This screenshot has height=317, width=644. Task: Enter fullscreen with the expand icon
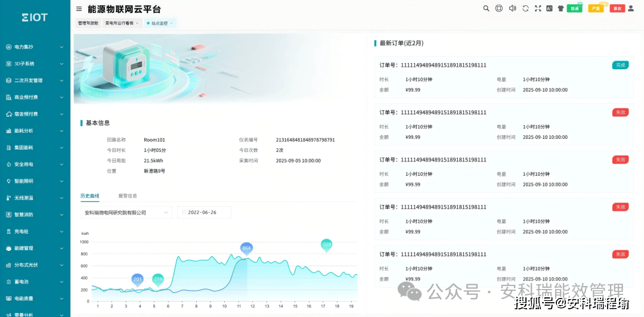click(538, 8)
